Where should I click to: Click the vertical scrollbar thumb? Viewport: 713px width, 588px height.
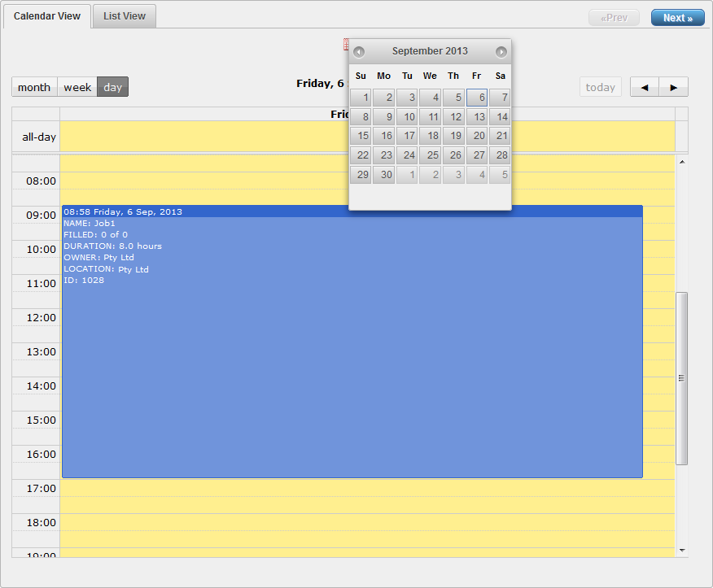pos(682,378)
